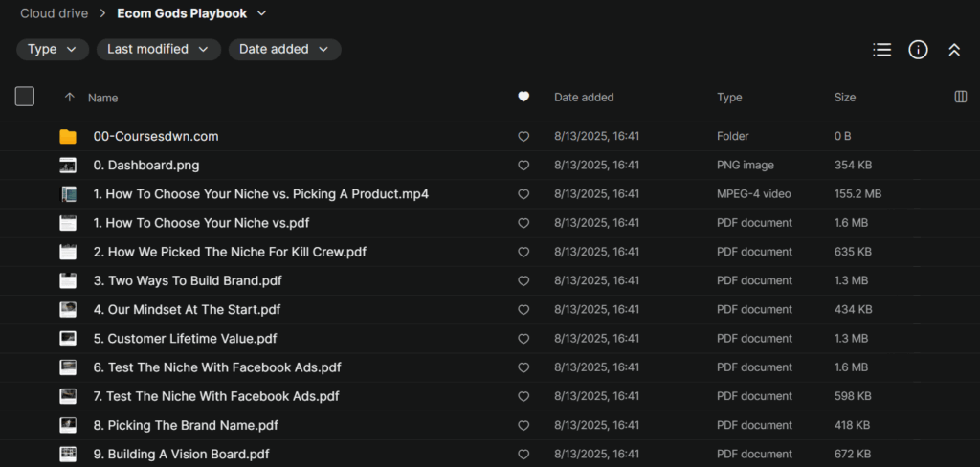Click the sort arrow beside Name
980x467 pixels.
69,98
